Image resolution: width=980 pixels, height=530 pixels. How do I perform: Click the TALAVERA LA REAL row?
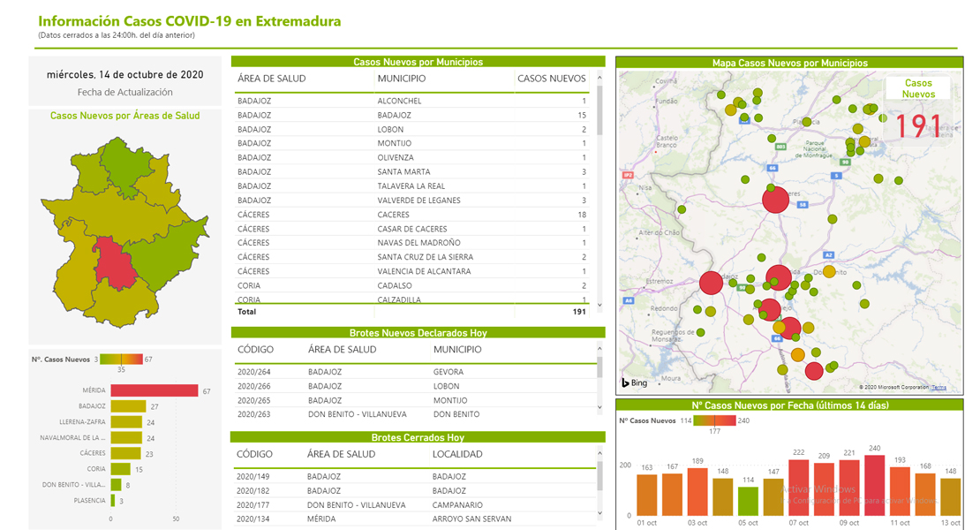click(x=412, y=186)
